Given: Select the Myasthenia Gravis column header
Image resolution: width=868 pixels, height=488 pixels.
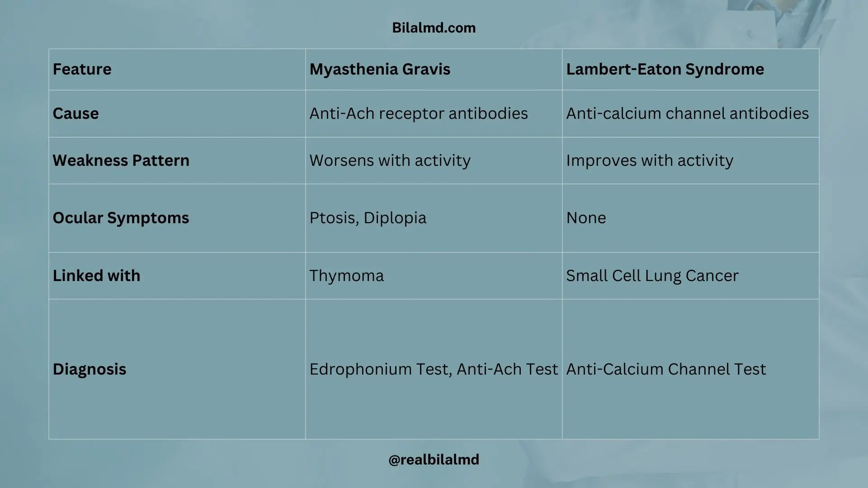Looking at the screenshot, I should 380,69.
